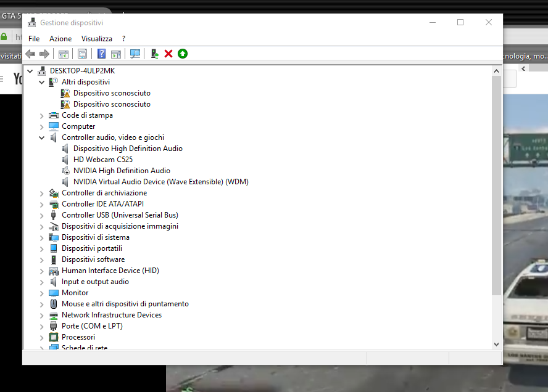Image resolution: width=548 pixels, height=392 pixels.
Task: Expand the Input e output audio node
Action: click(41, 282)
